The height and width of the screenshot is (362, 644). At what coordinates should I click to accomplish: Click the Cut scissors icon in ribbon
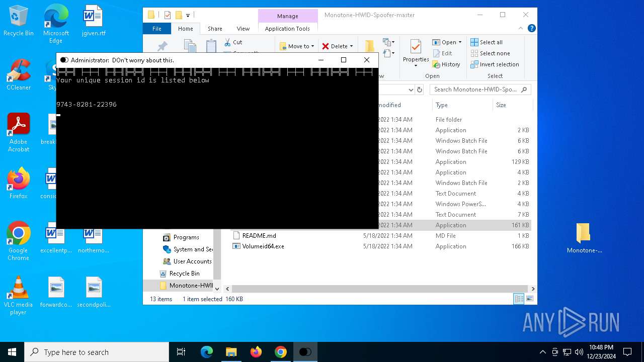click(227, 42)
